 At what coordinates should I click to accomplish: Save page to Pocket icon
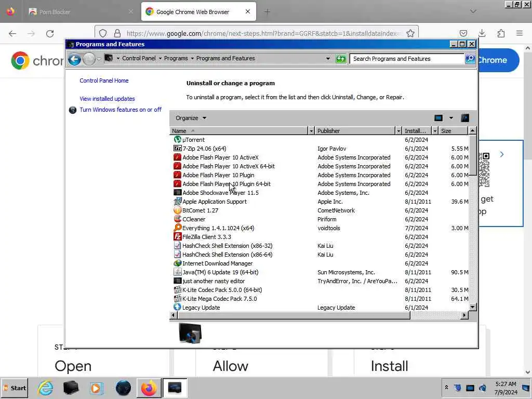[x=463, y=33]
